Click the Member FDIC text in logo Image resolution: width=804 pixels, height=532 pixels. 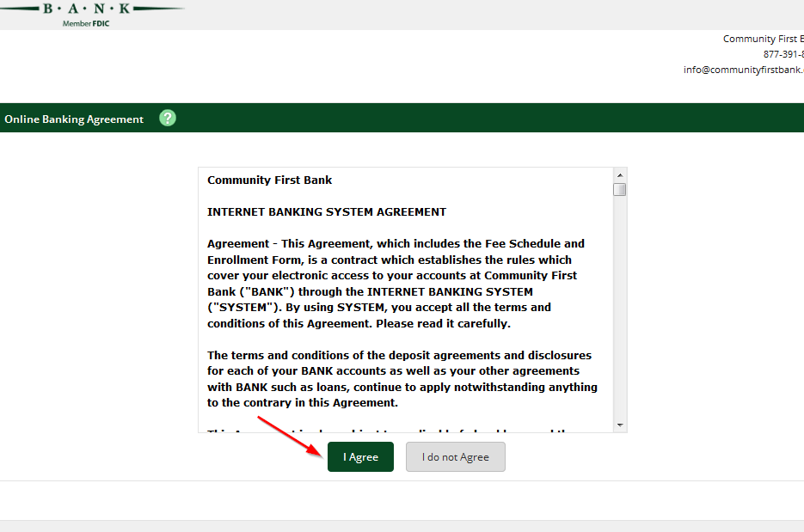[x=86, y=23]
